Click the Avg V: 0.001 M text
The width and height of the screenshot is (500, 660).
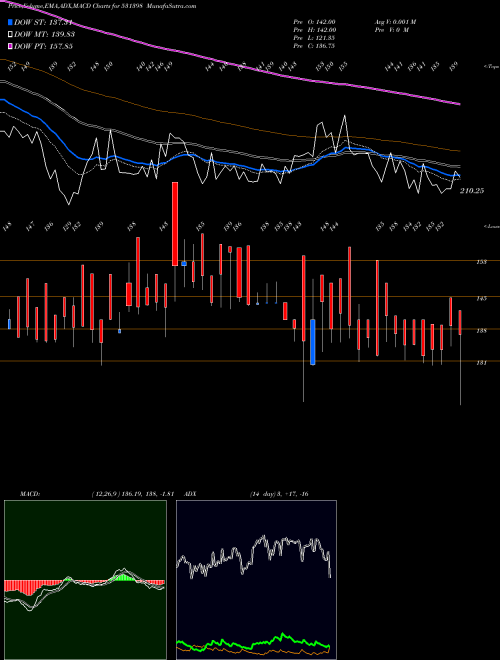(x=395, y=22)
